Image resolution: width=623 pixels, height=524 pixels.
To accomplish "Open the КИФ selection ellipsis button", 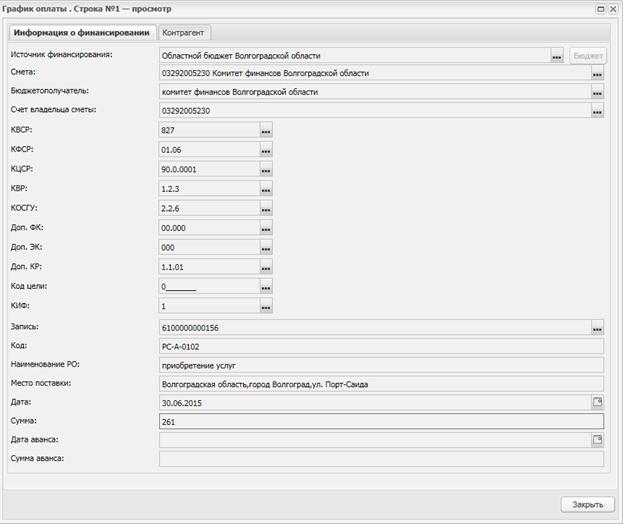I will tap(266, 306).
